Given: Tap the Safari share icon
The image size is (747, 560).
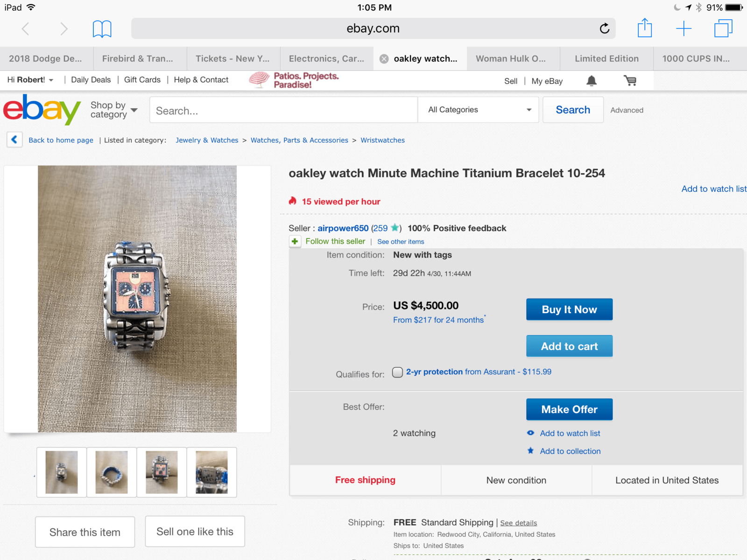Looking at the screenshot, I should click(645, 28).
